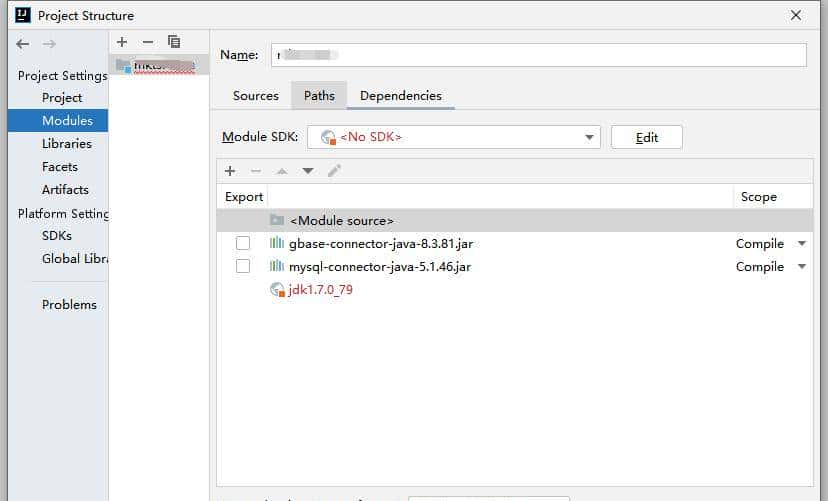Move dependency down arrow icon
Viewport: 828px width, 501px height.
click(308, 171)
